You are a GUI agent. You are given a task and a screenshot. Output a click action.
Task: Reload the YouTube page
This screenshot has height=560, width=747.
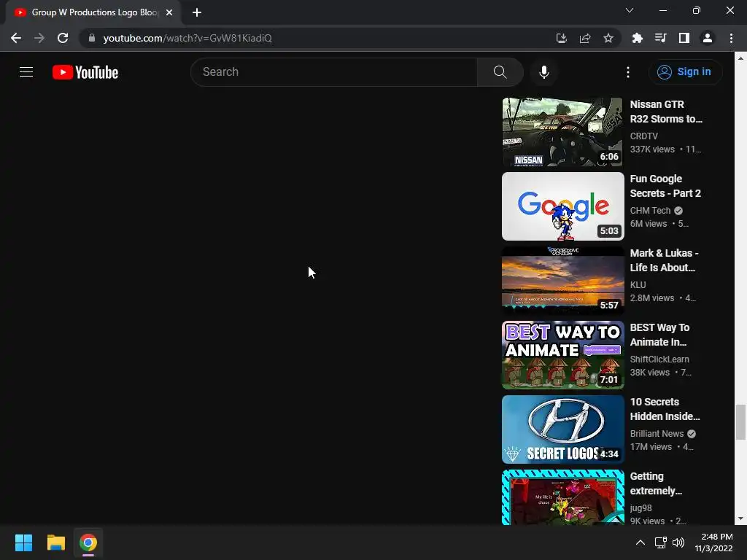63,38
